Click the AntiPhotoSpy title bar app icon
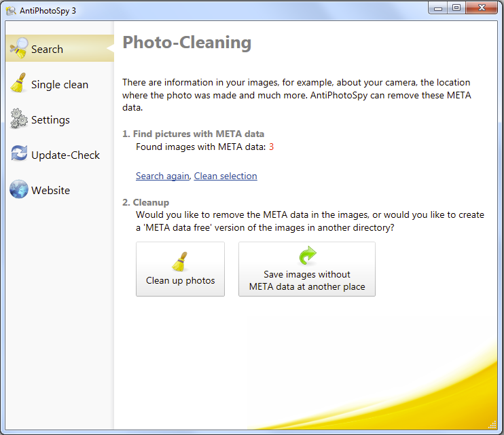This screenshot has height=435, width=504. point(11,11)
